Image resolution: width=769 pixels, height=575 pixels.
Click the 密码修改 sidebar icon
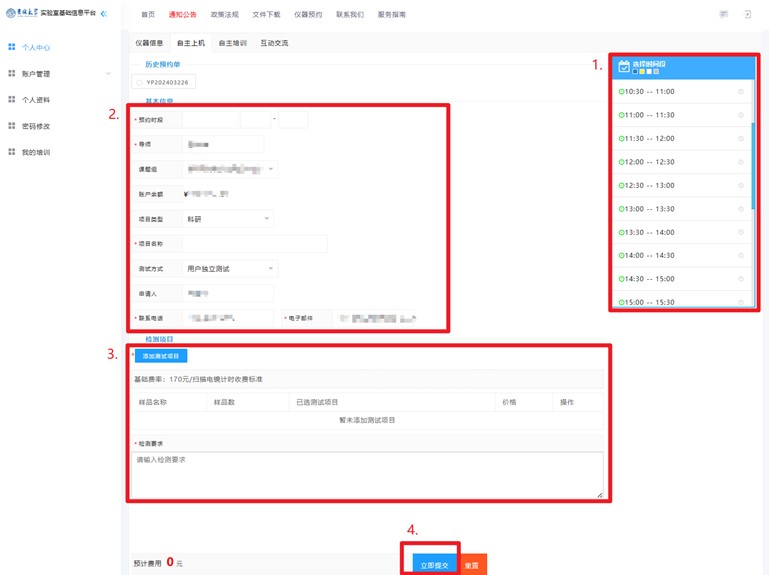click(12, 126)
